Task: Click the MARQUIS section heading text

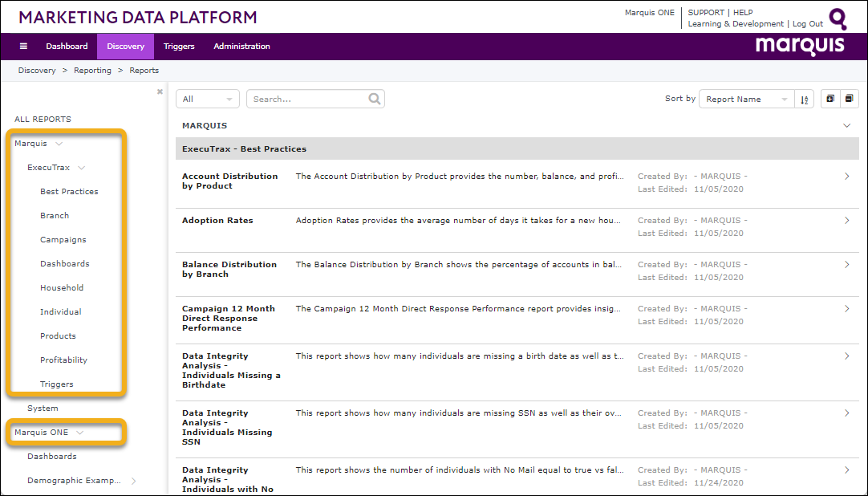Action: (205, 126)
